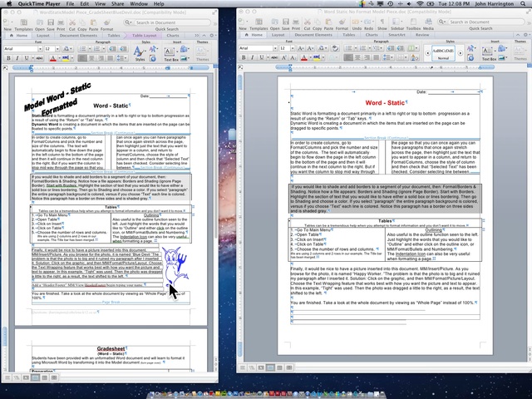Click next style arrow in right Styles gallery
532x399 pixels.
coord(461,53)
